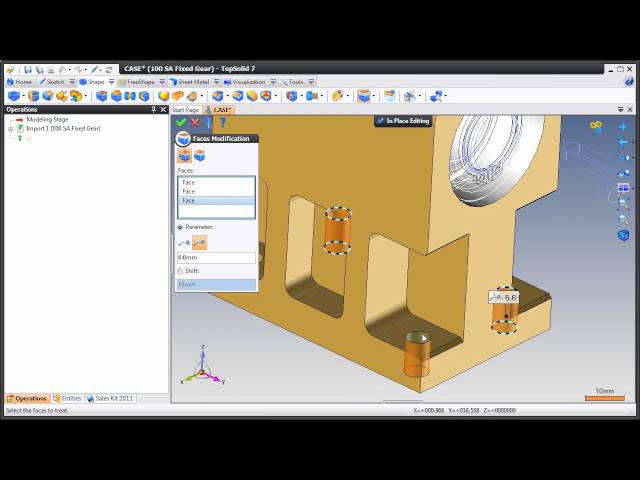
Task: Toggle the In Place Editing checkbox
Action: 381,121
